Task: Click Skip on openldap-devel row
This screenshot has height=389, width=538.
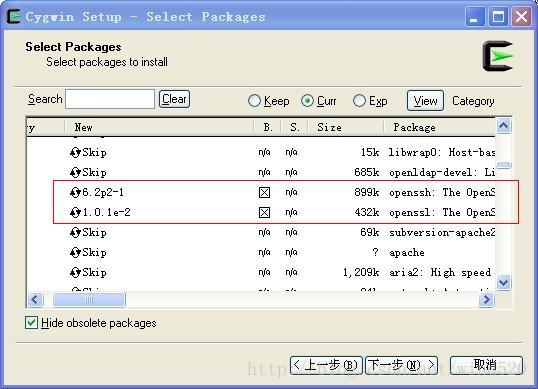Action: tap(94, 172)
